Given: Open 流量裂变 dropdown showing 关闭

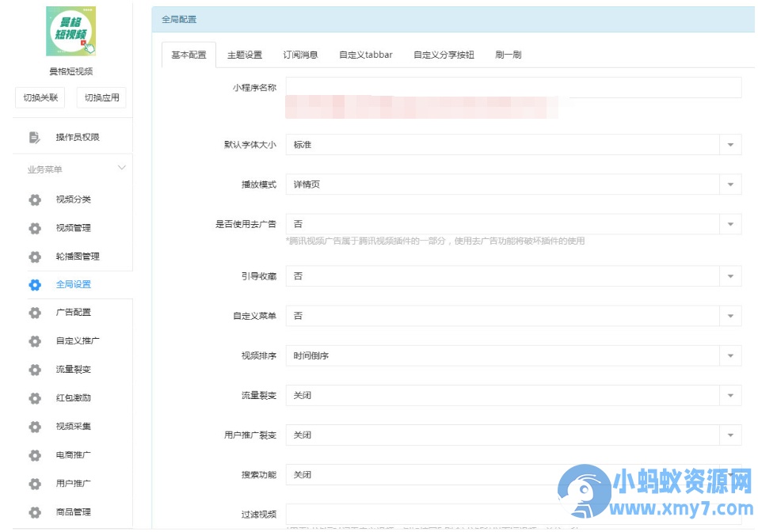Looking at the screenshot, I should [513, 395].
